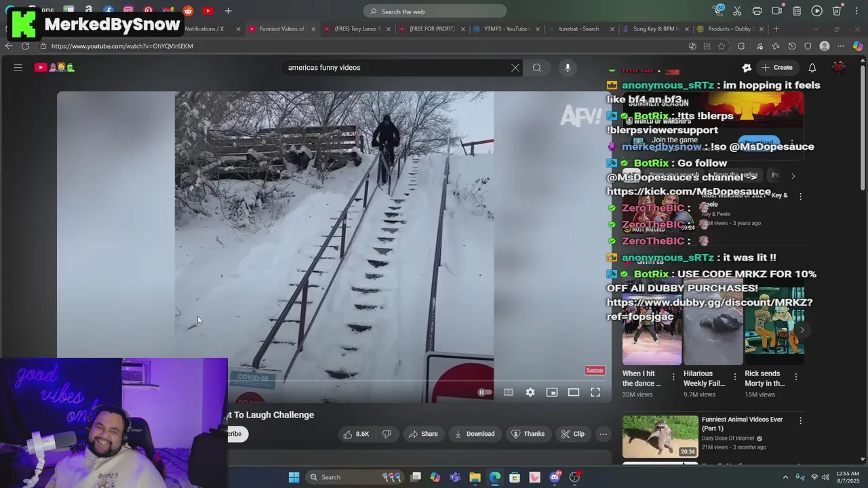
Task: Show next Shorts with the right arrow
Action: [x=802, y=330]
